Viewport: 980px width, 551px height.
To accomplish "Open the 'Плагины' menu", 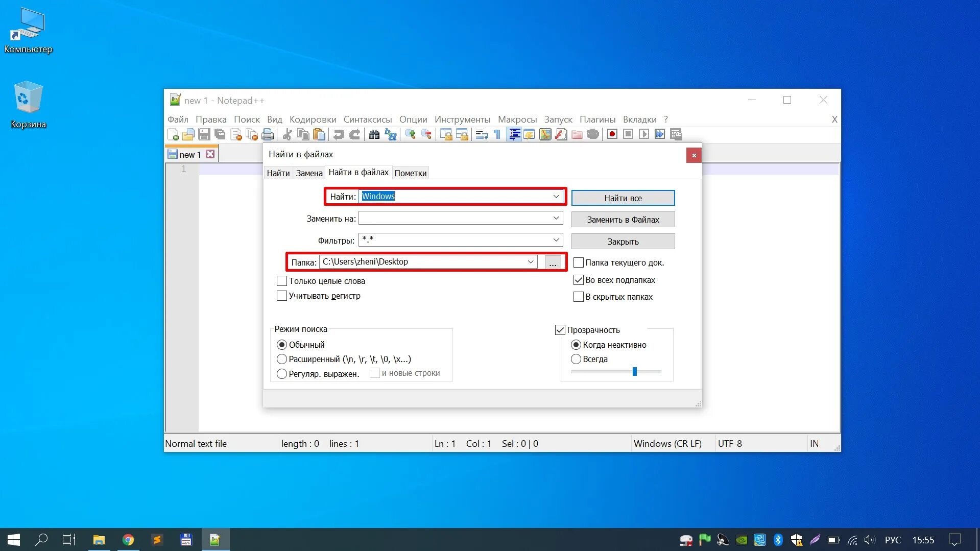I will [x=597, y=119].
